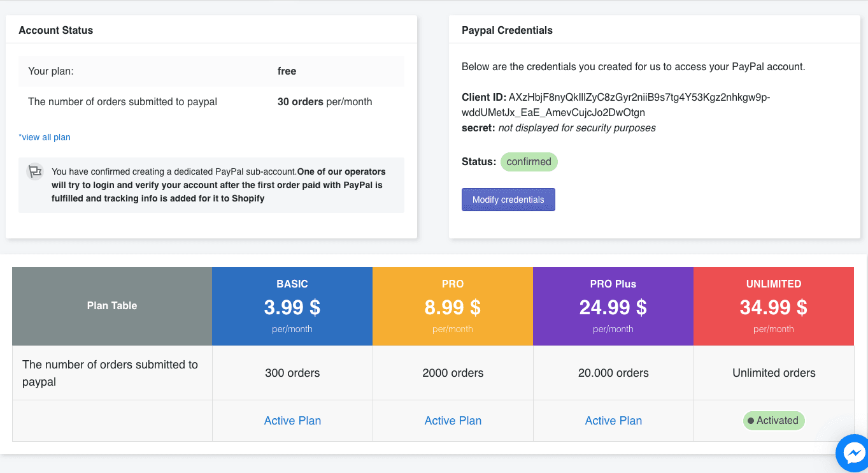Viewport: 868px width, 473px height.
Task: Select Active Plan under PRO Plus column
Action: tap(613, 421)
